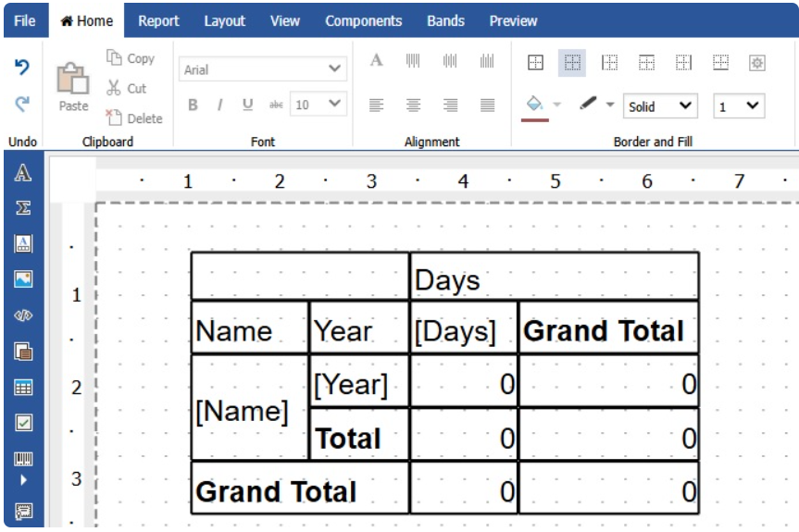The height and width of the screenshot is (532, 799).
Task: Switch to the Layout ribbon tab
Action: click(224, 20)
